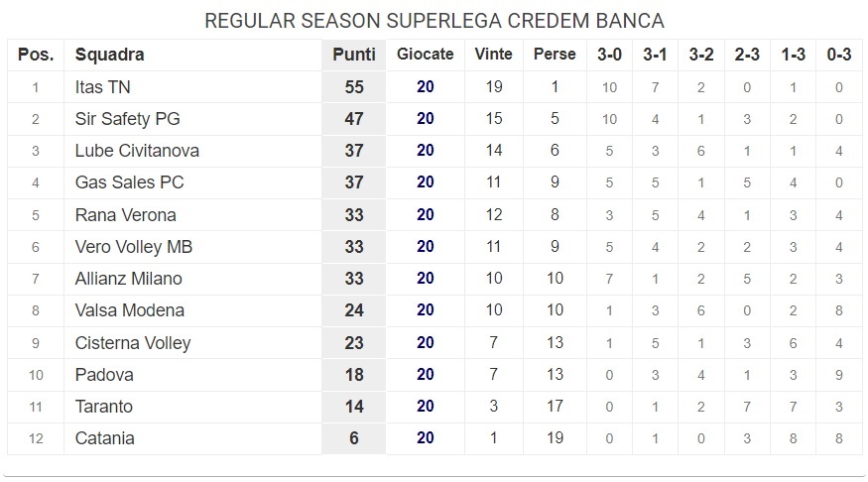Click the Perse column header
Viewport: 868px width, 482px height.
click(555, 55)
